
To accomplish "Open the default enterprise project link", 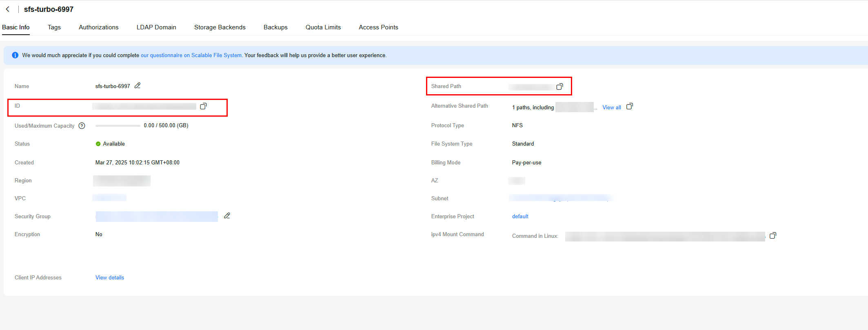I will (520, 216).
